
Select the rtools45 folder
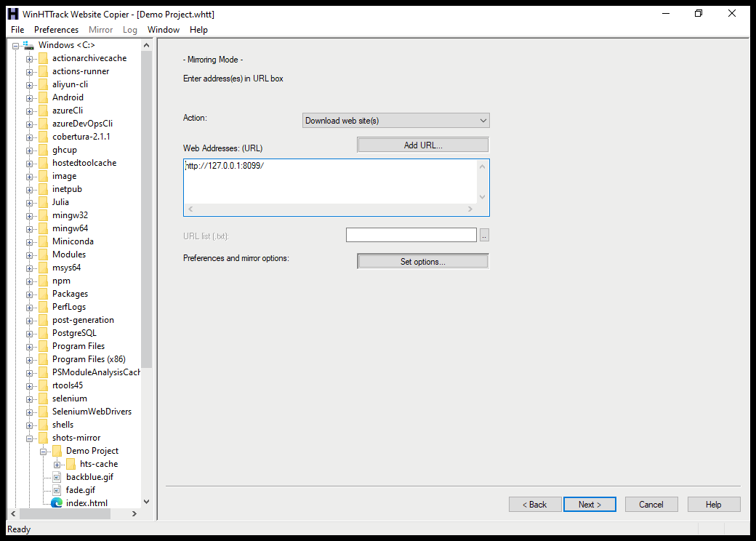[x=68, y=385]
